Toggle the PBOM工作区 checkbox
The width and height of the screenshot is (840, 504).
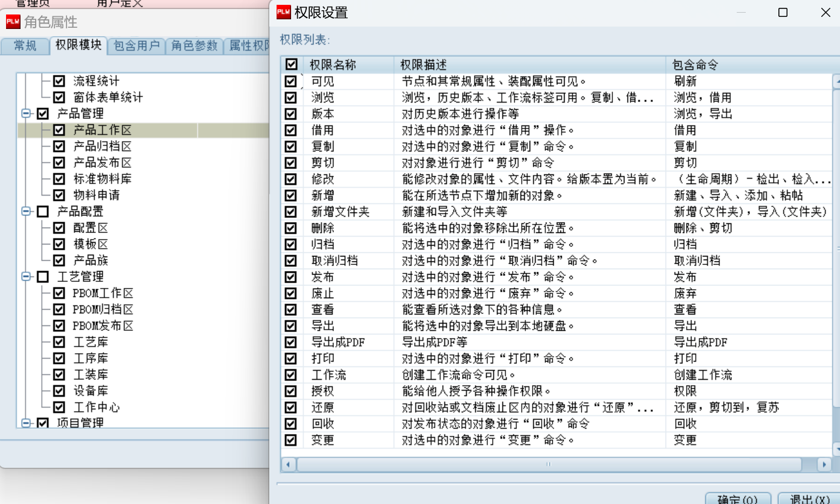(59, 293)
